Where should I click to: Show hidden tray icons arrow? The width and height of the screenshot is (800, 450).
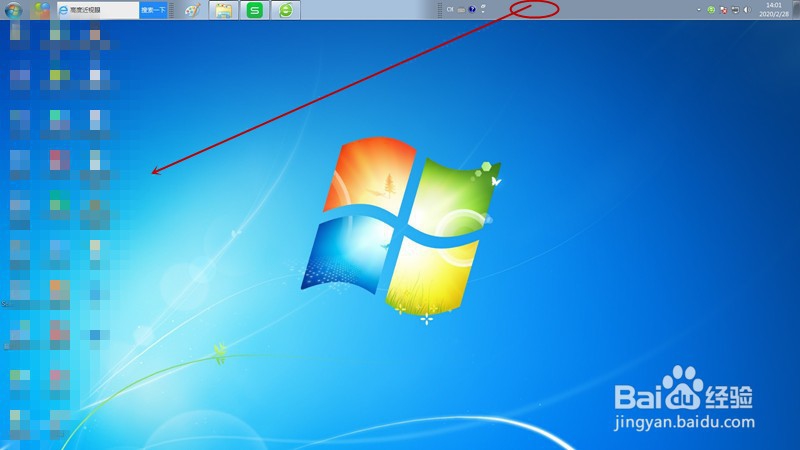[x=698, y=10]
